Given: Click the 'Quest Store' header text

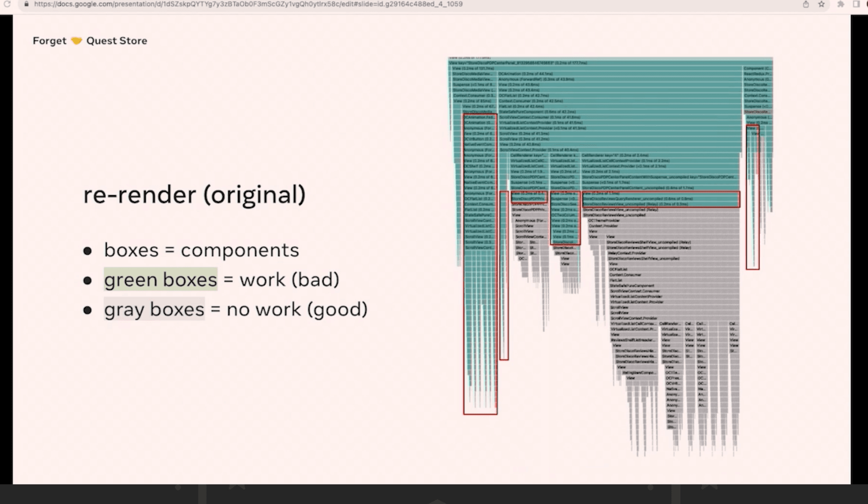Looking at the screenshot, I should coord(117,41).
